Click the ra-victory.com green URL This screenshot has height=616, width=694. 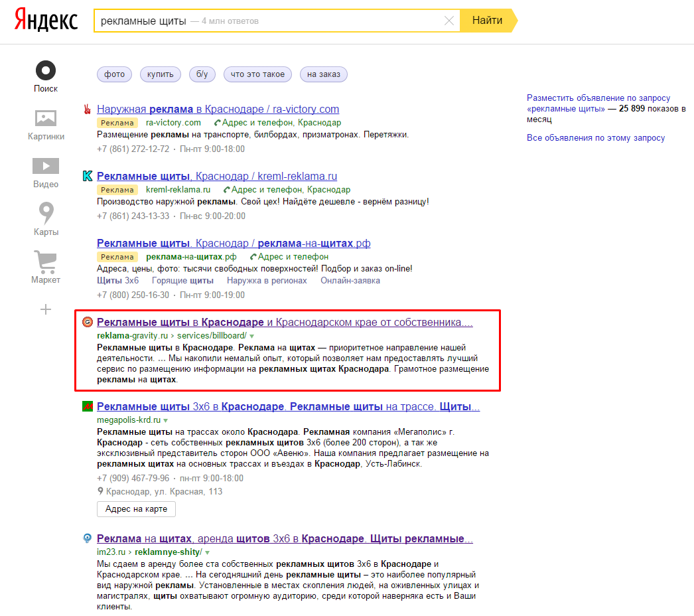click(174, 123)
